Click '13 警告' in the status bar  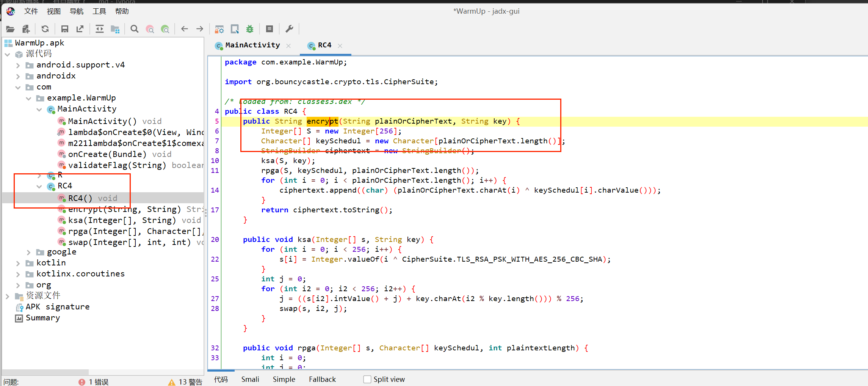pos(190,382)
